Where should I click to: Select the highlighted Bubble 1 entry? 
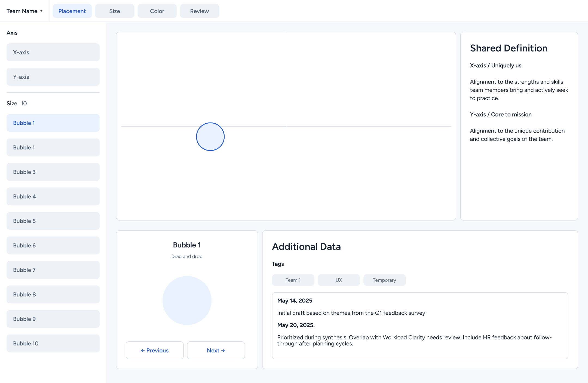point(53,123)
